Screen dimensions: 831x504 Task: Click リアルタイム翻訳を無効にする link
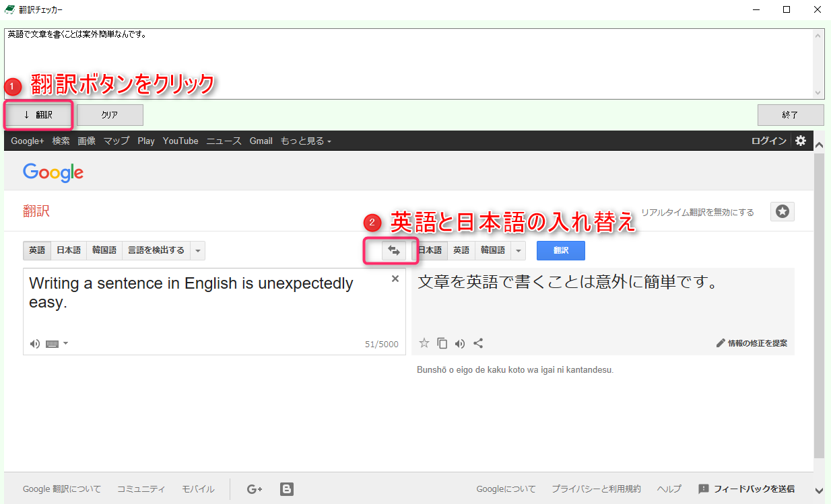coord(698,212)
